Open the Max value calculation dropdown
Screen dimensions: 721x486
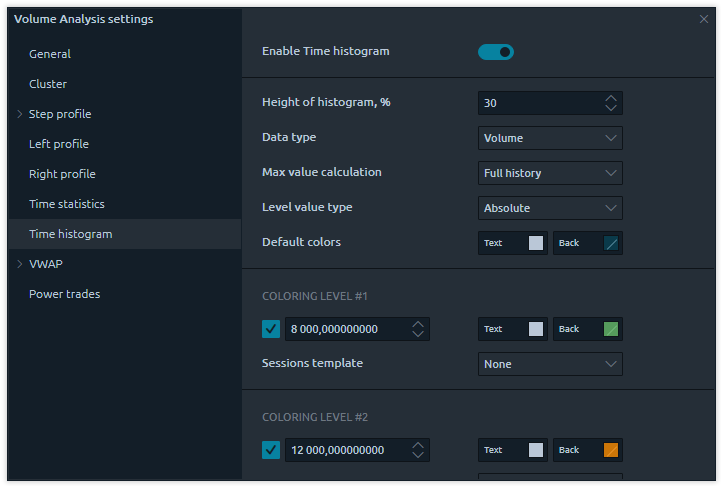[x=550, y=173]
